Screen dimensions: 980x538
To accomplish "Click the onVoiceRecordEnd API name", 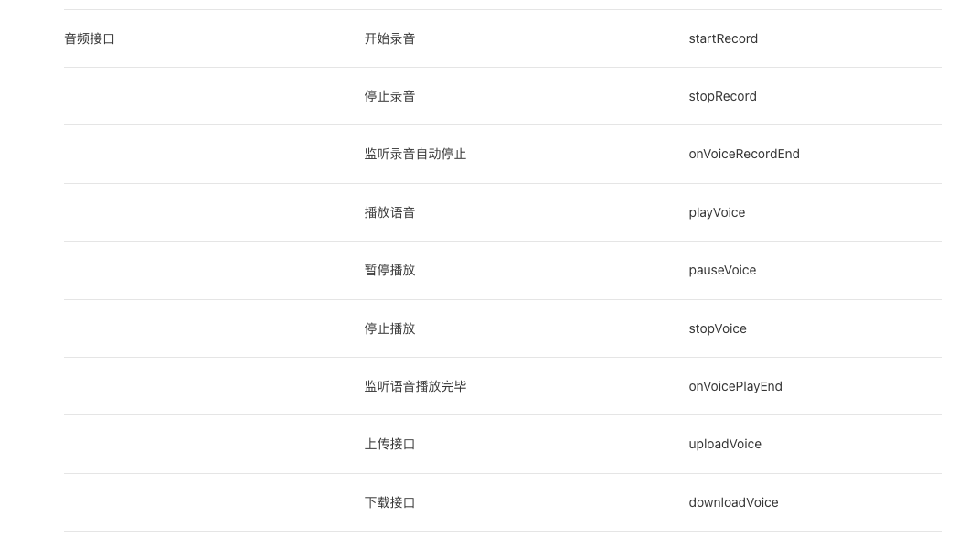I will point(744,154).
